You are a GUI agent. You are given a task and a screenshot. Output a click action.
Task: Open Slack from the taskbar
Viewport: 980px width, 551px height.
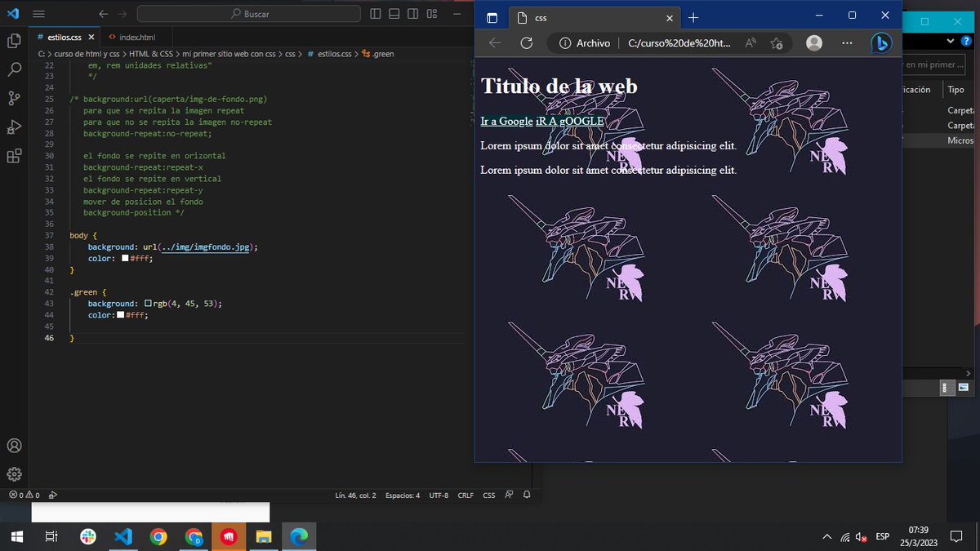tap(88, 536)
